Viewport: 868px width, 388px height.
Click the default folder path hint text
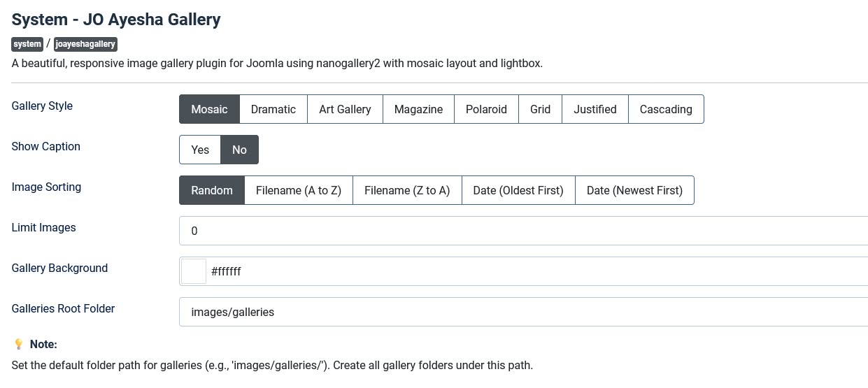pyautogui.click(x=272, y=366)
